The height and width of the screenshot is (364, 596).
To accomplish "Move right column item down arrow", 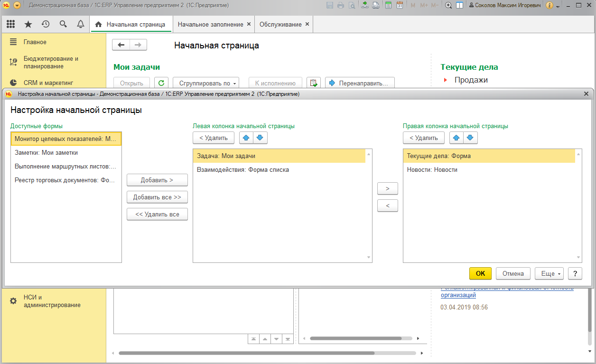I will click(x=471, y=138).
